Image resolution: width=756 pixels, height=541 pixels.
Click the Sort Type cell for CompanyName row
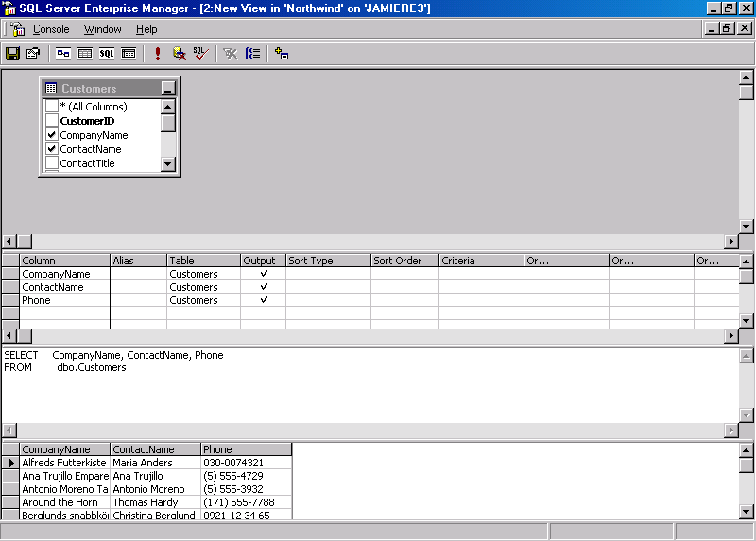pyautogui.click(x=328, y=274)
